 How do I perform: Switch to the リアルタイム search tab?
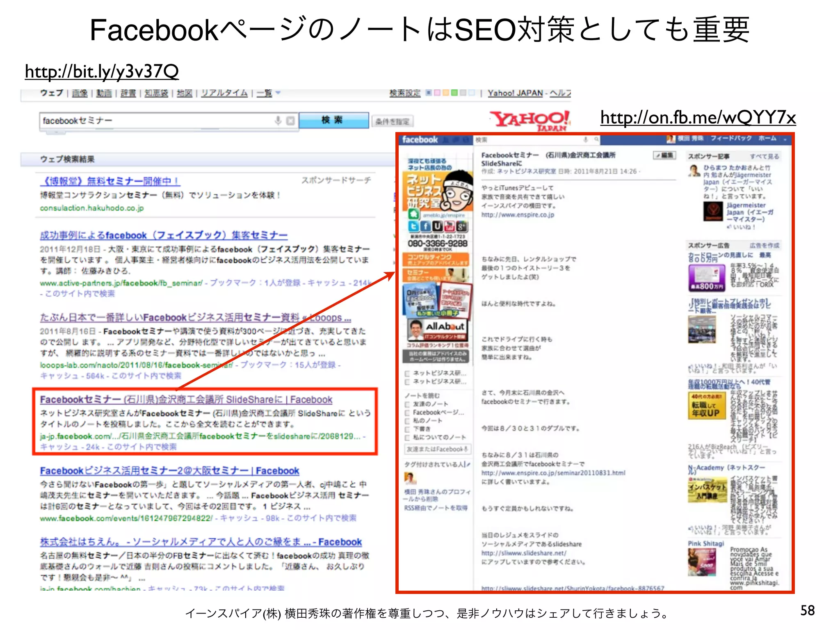click(224, 93)
